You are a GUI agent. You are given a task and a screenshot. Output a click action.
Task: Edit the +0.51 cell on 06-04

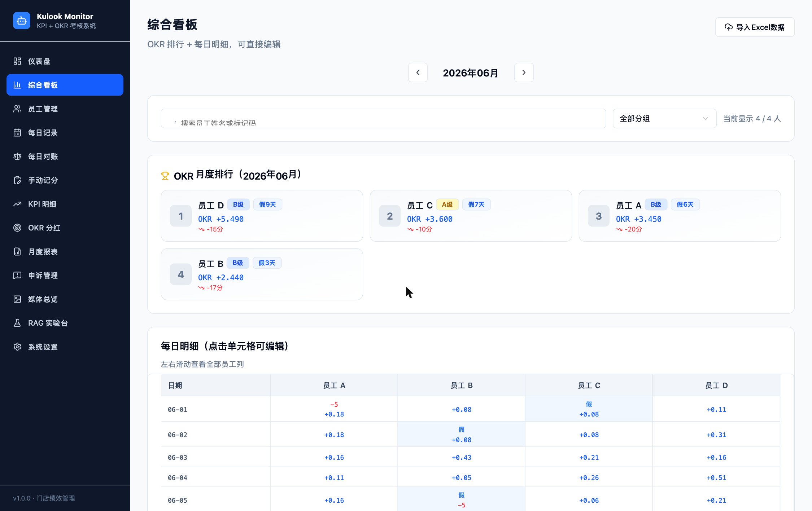(716, 477)
